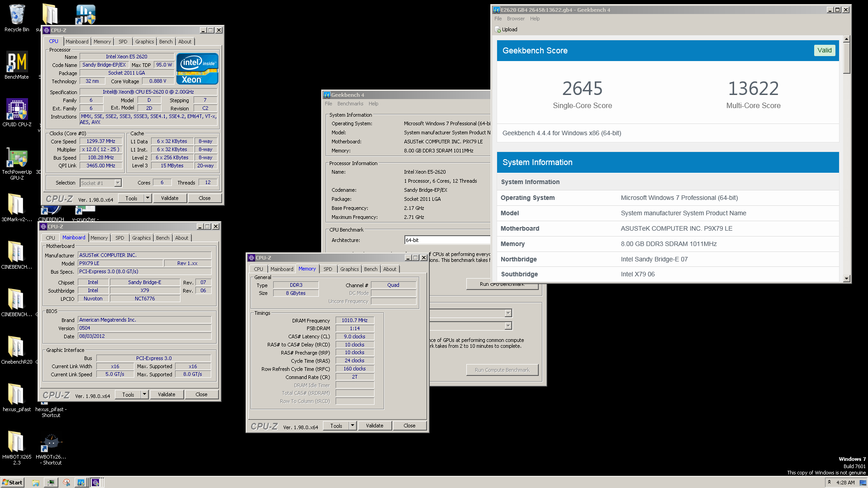Click the Upload icon in Geekbench results window
868x488 pixels.
click(x=498, y=29)
